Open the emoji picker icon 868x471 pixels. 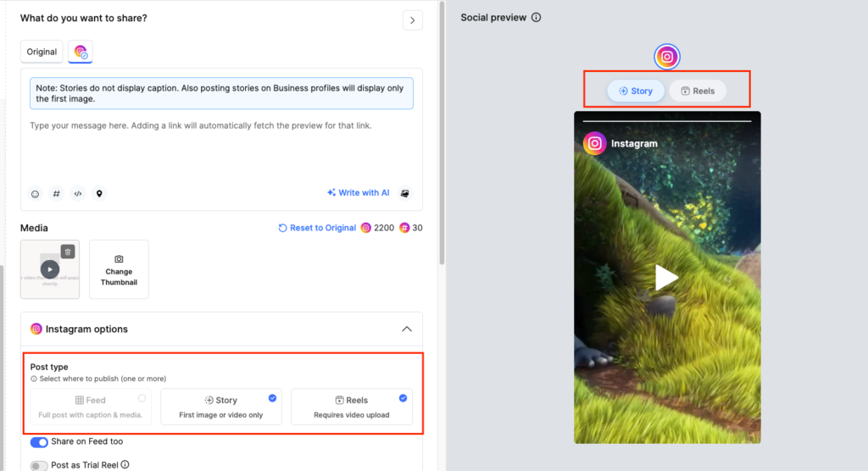[35, 194]
